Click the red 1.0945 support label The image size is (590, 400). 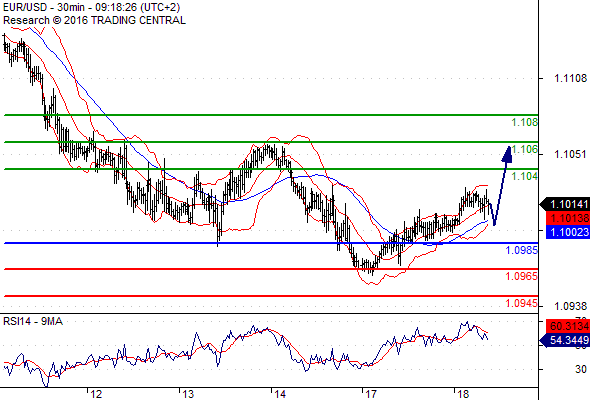coord(522,303)
